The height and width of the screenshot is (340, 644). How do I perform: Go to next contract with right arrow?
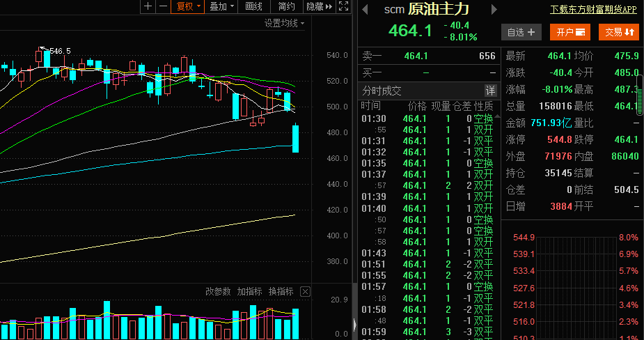pyautogui.click(x=494, y=9)
